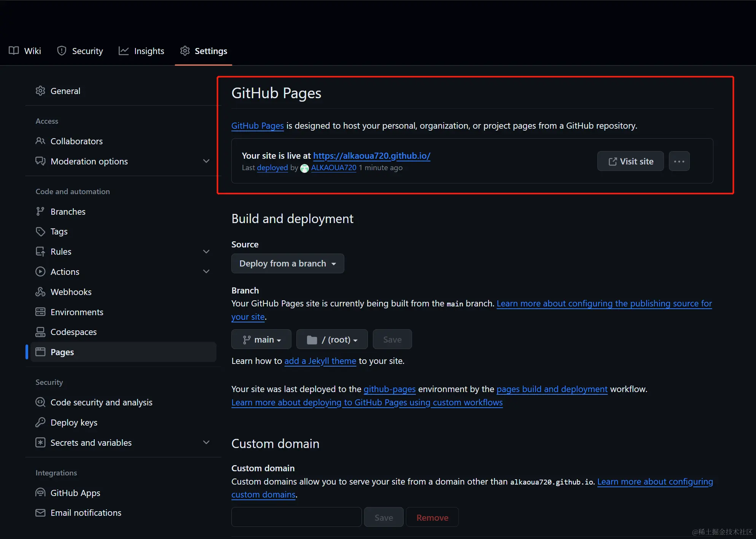Click the Visit site button
Image resolution: width=756 pixels, height=539 pixels.
coord(630,161)
